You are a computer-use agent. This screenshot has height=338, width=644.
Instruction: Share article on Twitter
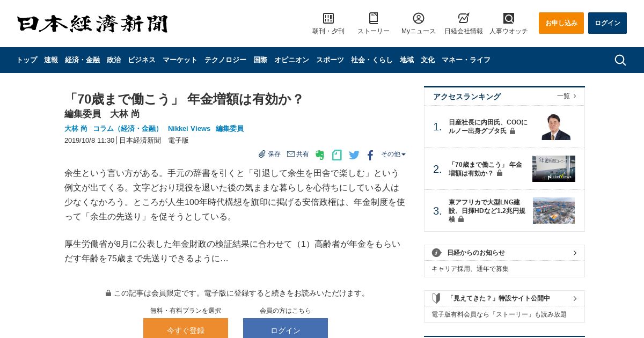pos(354,155)
